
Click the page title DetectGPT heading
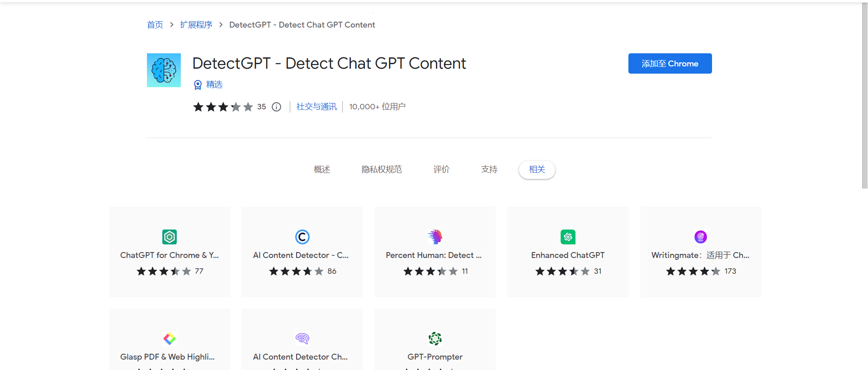coord(329,63)
